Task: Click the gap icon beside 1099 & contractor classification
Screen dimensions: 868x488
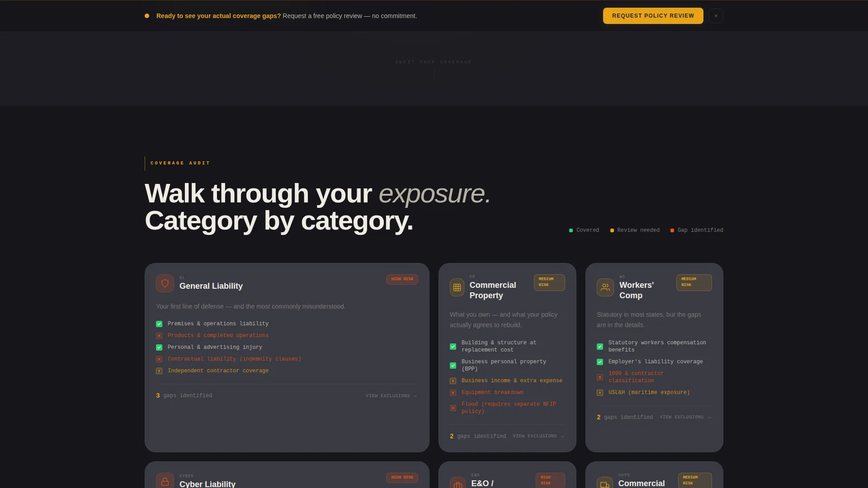Action: 600,377
